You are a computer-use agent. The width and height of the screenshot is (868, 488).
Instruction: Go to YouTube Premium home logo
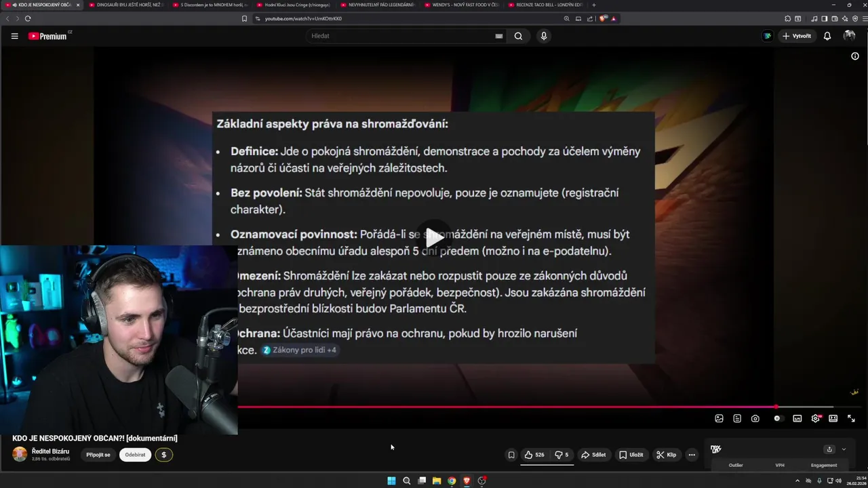(49, 36)
